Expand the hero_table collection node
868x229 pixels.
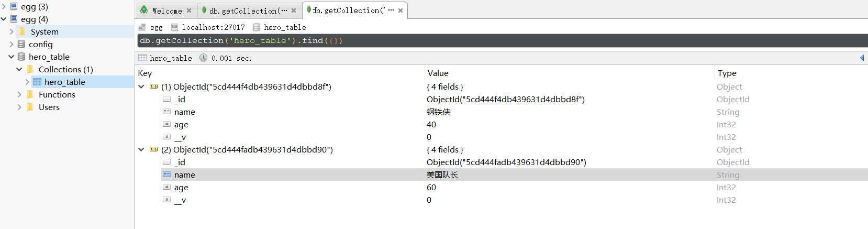click(x=27, y=82)
